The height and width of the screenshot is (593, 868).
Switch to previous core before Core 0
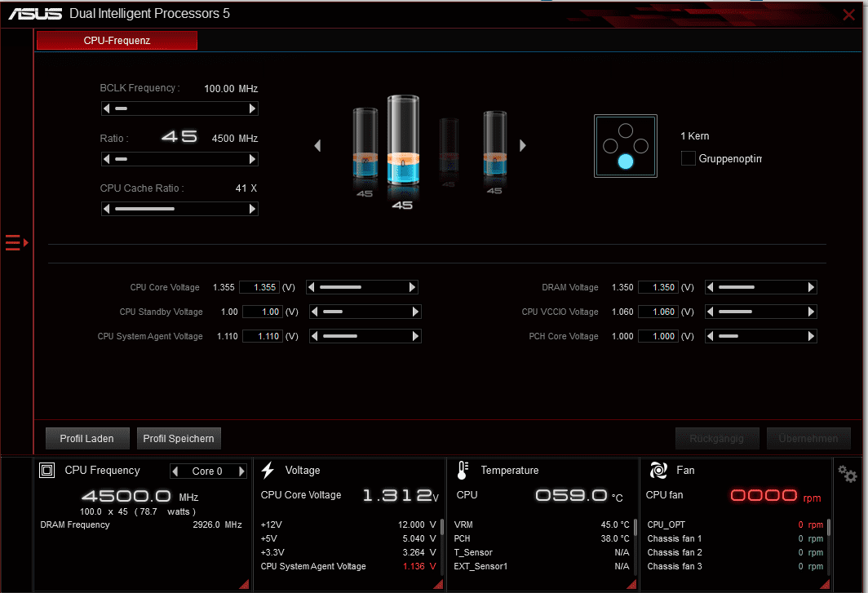pos(175,471)
